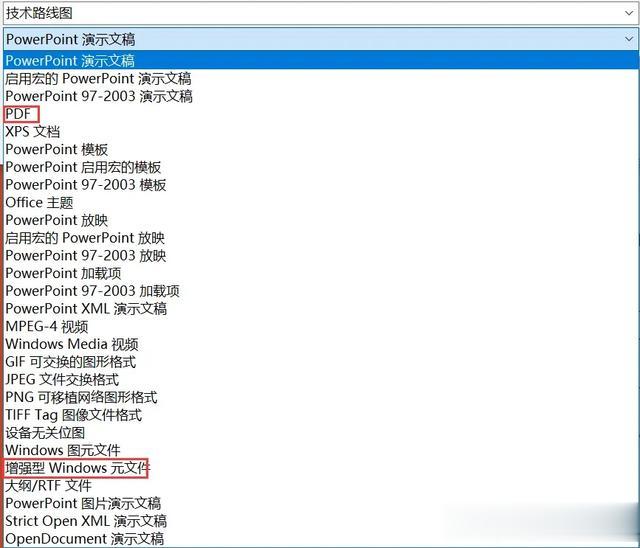The width and height of the screenshot is (640, 548).
Task: Choose 'OpenDocument 演示文稿' format
Action: click(x=321, y=539)
